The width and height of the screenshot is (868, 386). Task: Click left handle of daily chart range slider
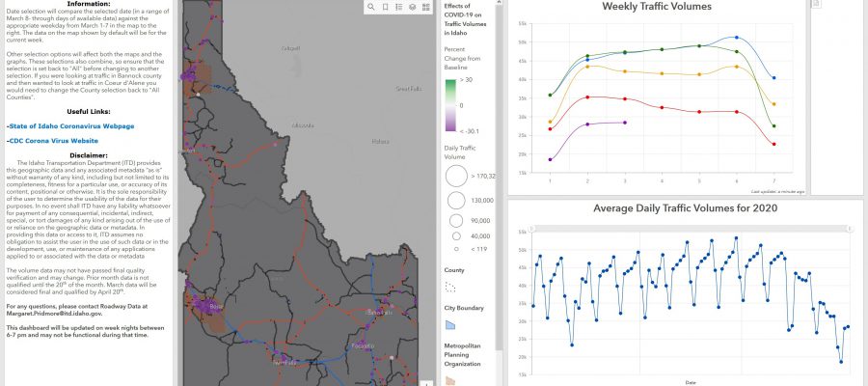tap(530, 229)
